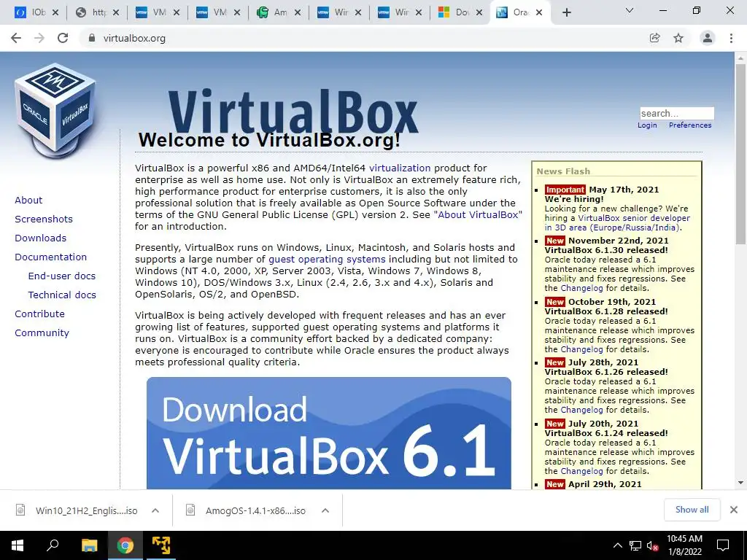Click the scrollbar down arrow
Screen dimensions: 747x560
(740, 483)
